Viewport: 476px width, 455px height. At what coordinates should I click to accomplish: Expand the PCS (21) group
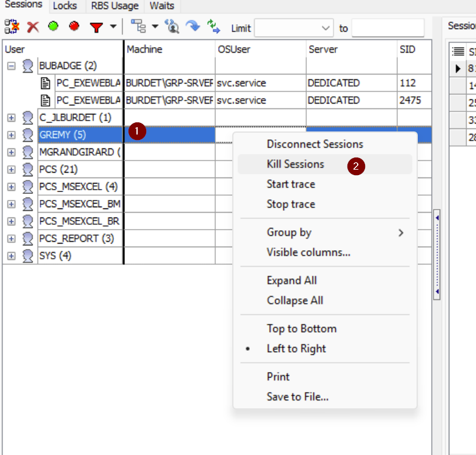[x=12, y=170]
